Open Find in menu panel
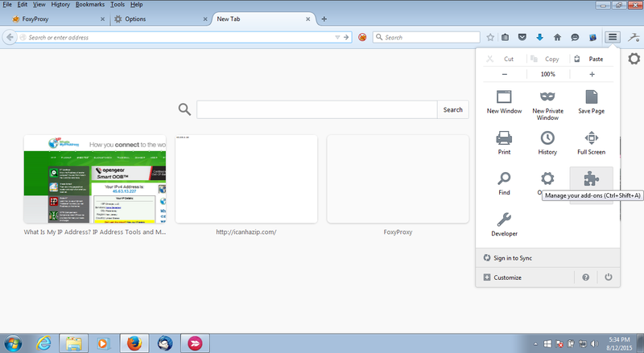The width and height of the screenshot is (644, 353). click(x=504, y=183)
